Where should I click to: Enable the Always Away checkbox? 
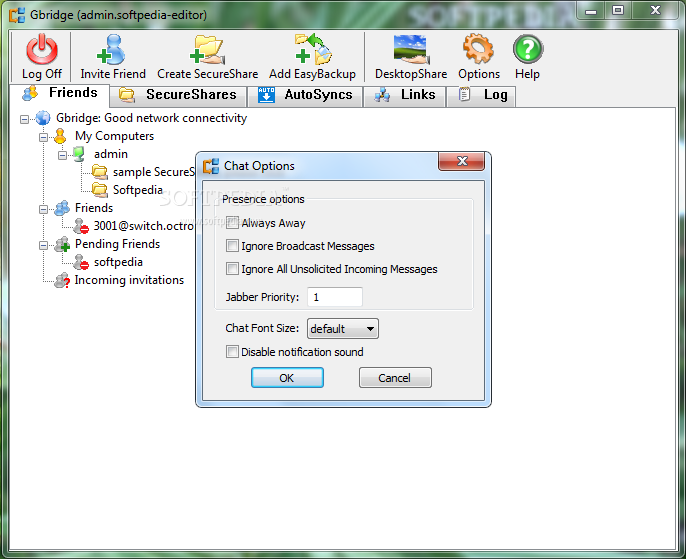point(232,223)
